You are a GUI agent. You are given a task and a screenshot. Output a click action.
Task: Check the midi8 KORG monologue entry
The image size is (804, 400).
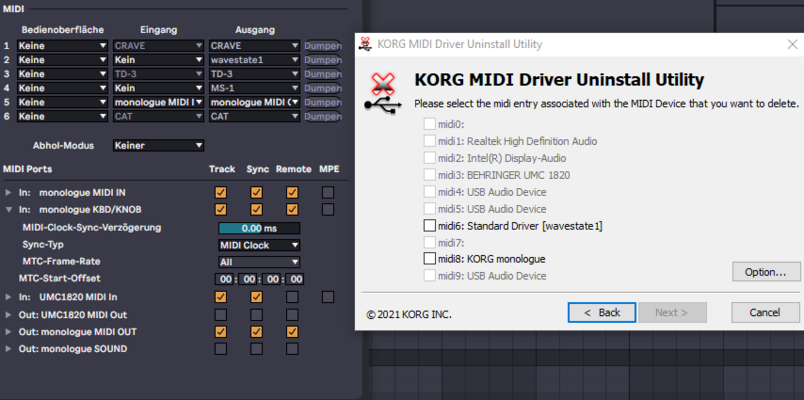click(430, 258)
